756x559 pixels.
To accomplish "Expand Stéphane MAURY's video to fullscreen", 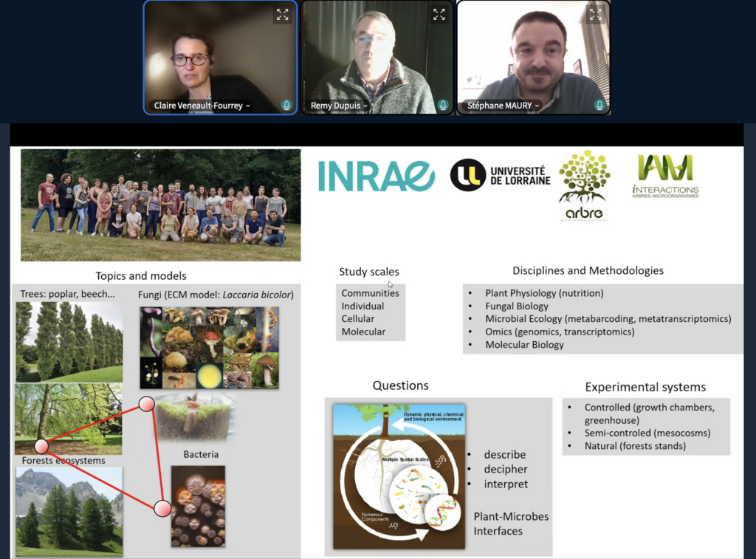I will pos(596,14).
